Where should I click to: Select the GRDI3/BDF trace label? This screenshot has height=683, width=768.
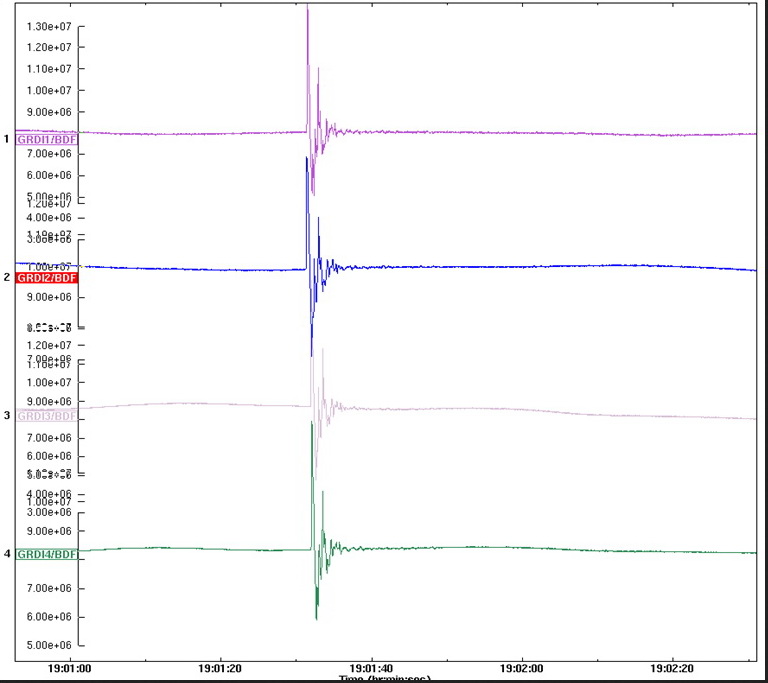[47, 415]
